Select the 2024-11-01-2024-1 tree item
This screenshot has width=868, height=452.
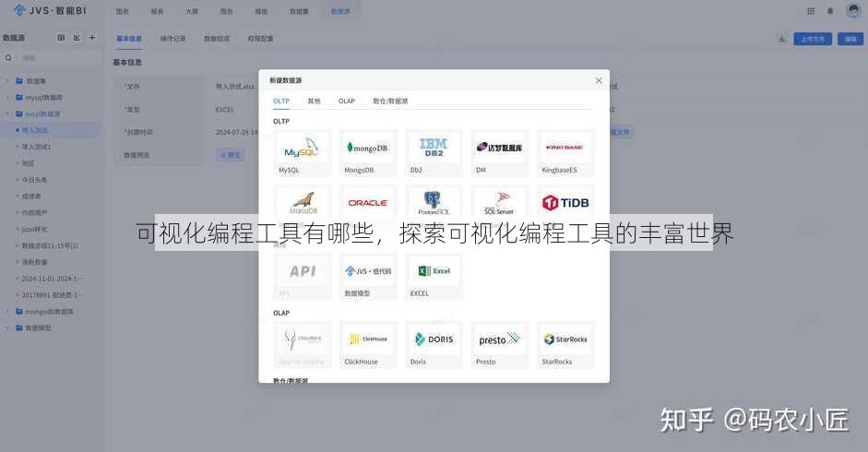(51, 279)
